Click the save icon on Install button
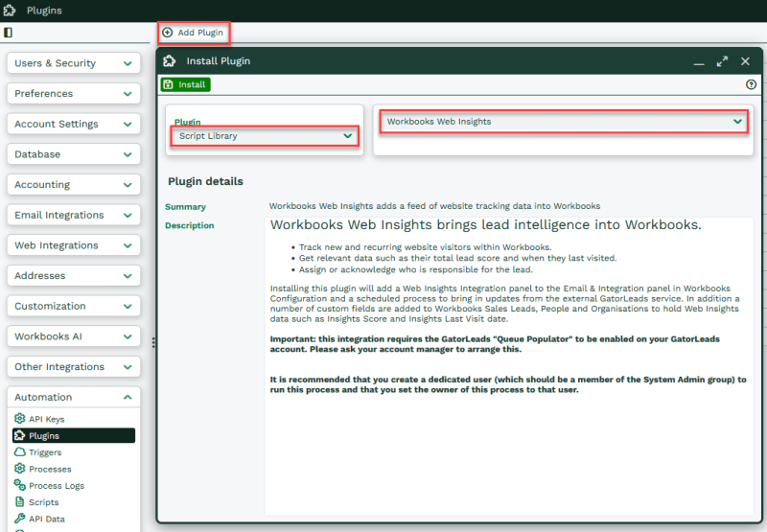Viewport: 767px width, 532px height. 169,84
